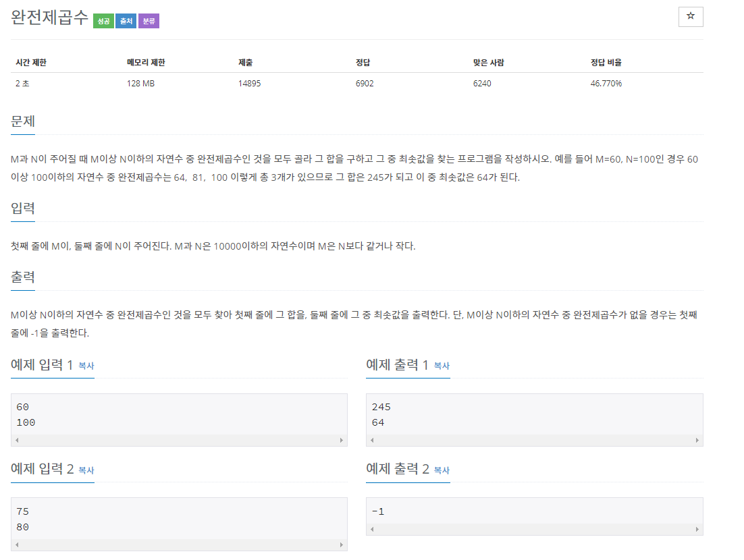Click right scroll arrow in 예제 입력 2 box
The image size is (744, 560).
tap(341, 545)
